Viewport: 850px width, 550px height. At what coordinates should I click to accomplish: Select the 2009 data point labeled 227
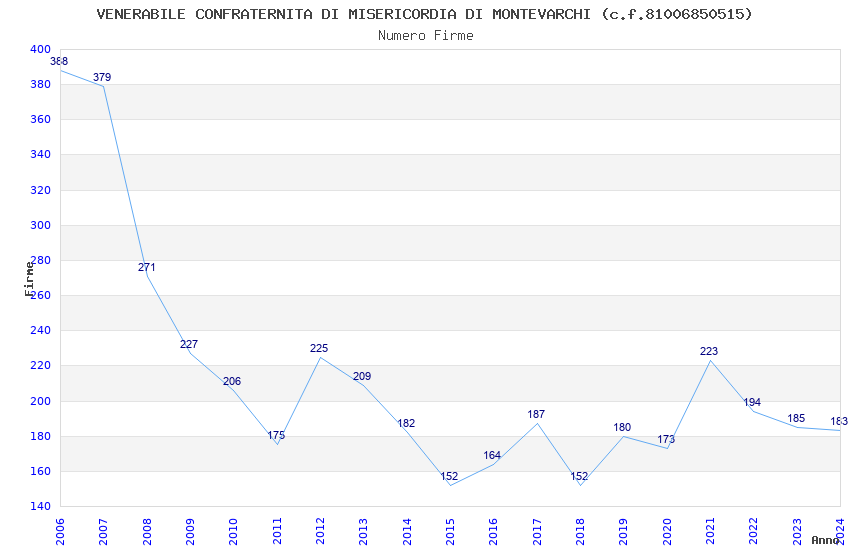(190, 353)
